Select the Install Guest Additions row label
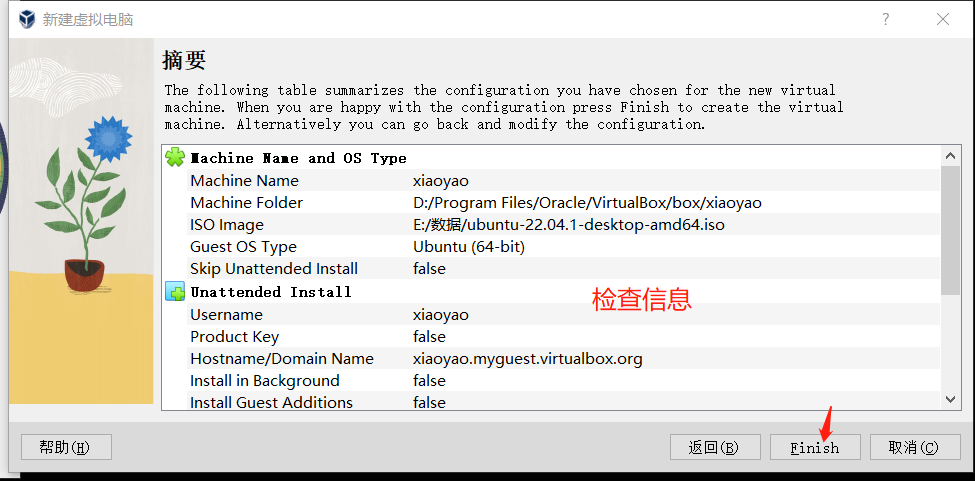The image size is (975, 481). (x=272, y=403)
